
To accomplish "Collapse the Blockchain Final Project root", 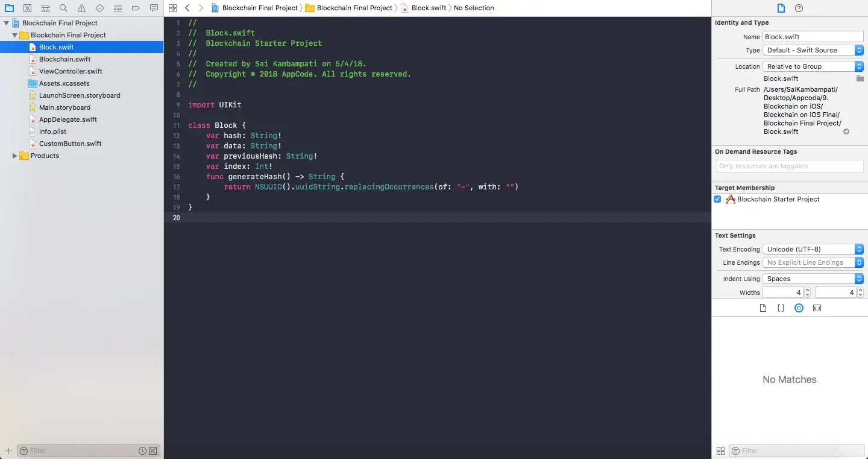I will coord(7,23).
